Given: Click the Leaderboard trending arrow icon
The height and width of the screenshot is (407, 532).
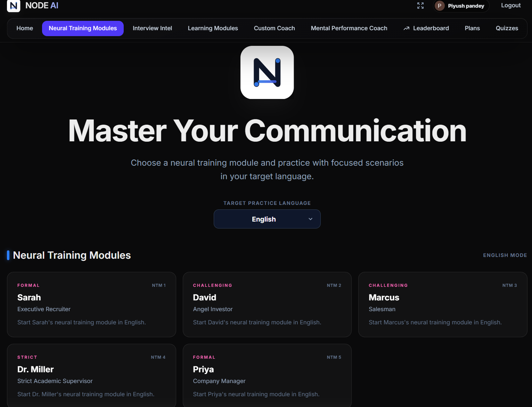Looking at the screenshot, I should [406, 28].
